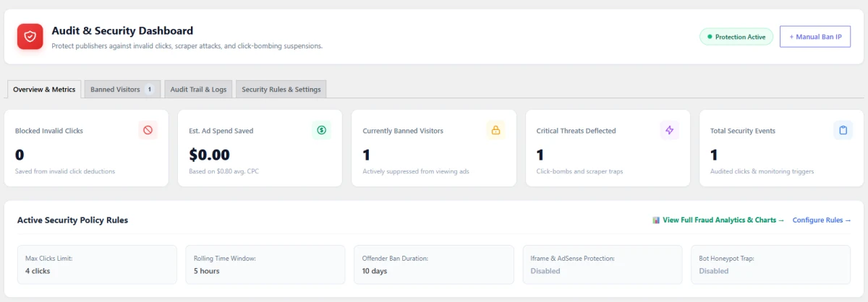Click 'Saved from invalid click deductions' text

65,171
